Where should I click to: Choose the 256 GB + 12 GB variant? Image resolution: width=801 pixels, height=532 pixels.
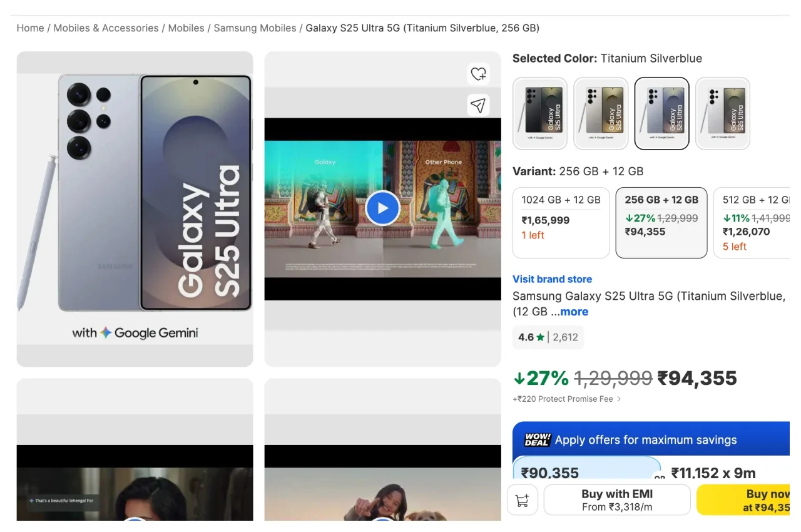coord(661,222)
